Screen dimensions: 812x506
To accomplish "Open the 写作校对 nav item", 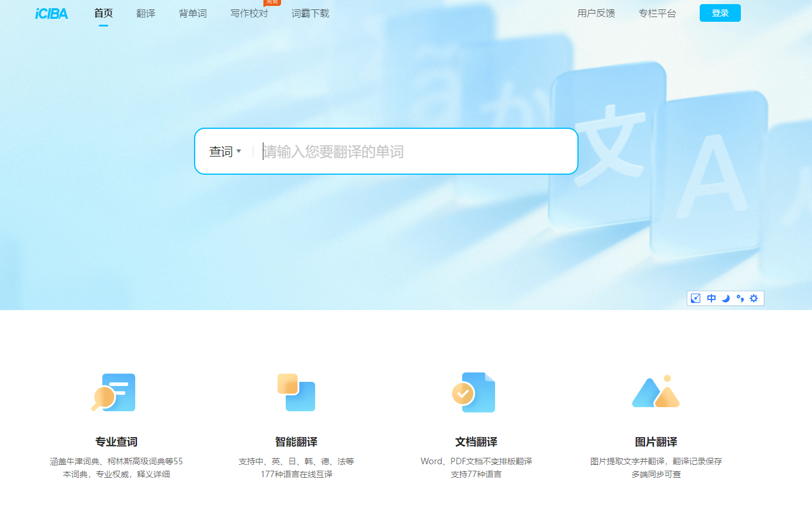I will pos(249,14).
